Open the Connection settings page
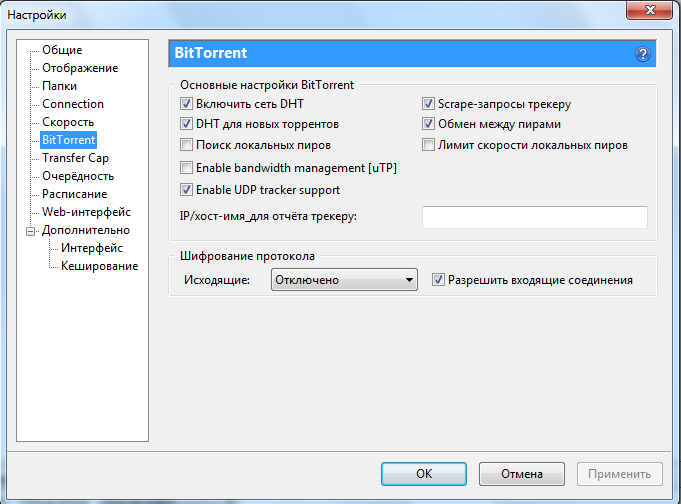This screenshot has height=504, width=681. pos(72,104)
